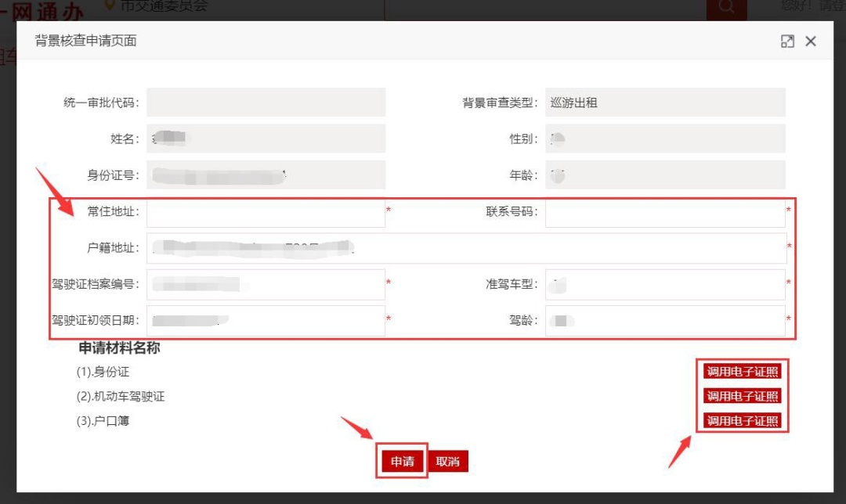Click the 驾驶证初领日期 date field
This screenshot has height=504, width=846.
(266, 320)
